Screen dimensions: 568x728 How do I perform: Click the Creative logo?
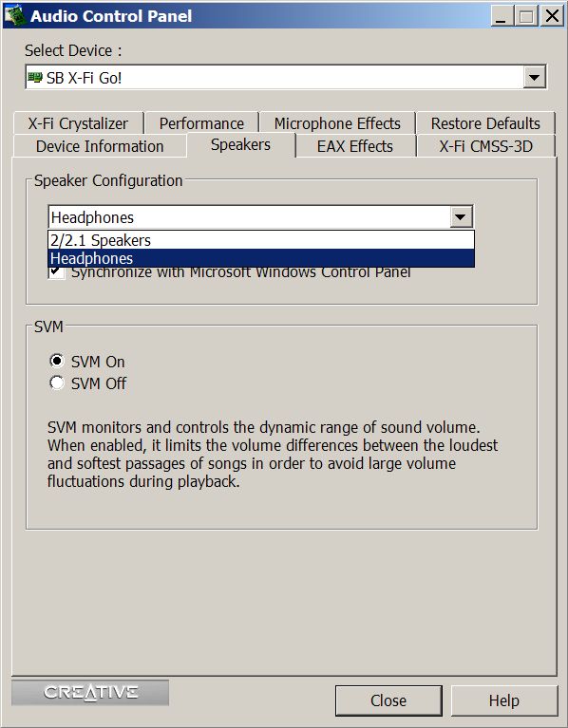coord(90,692)
